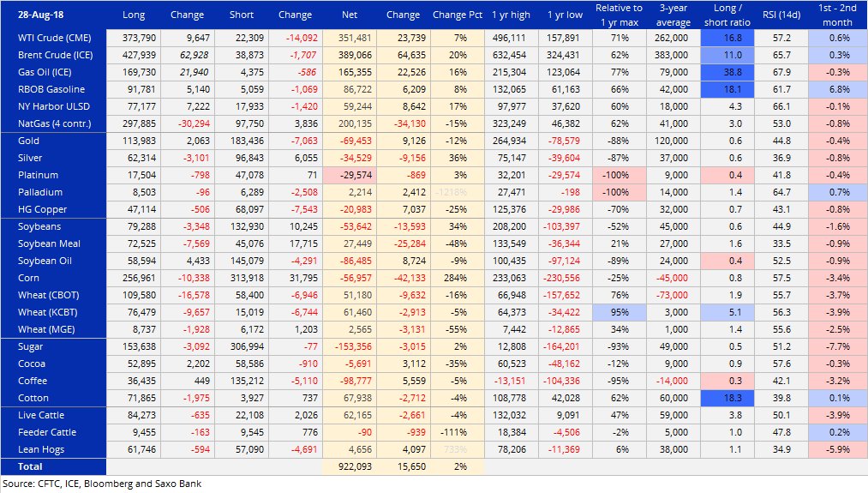Select the Gold row label
868x493 pixels.
(x=29, y=141)
